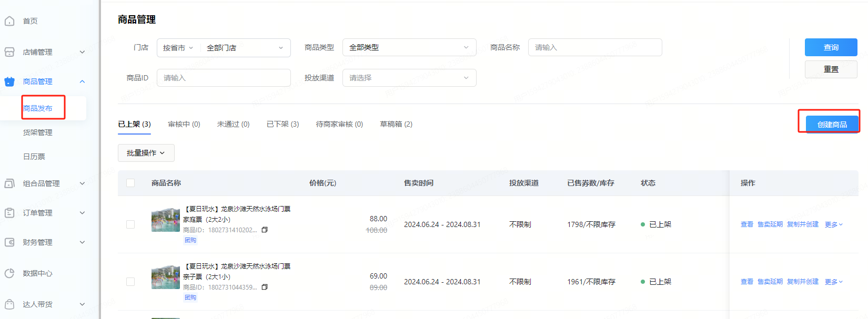Click the 数据中心 pie chart icon

tap(9, 273)
